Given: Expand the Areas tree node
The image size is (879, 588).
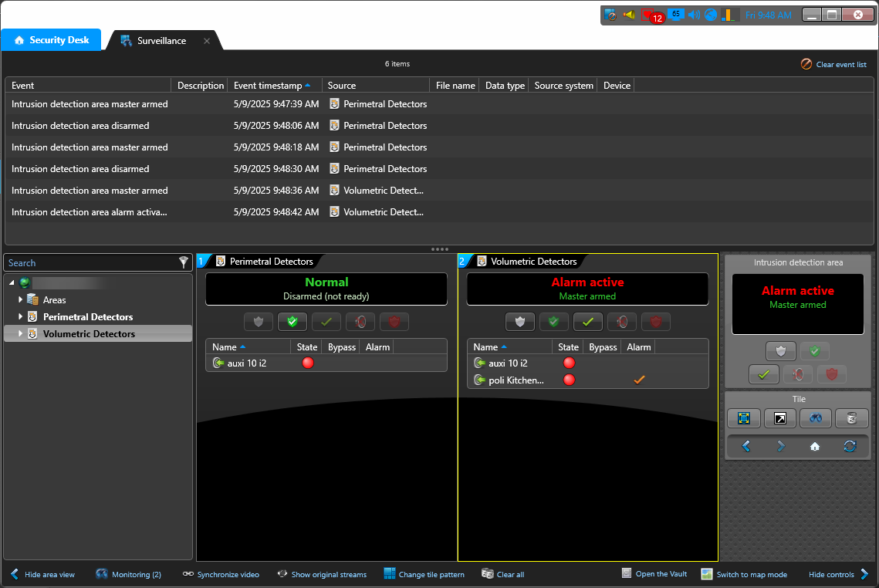Looking at the screenshot, I should click(x=21, y=300).
